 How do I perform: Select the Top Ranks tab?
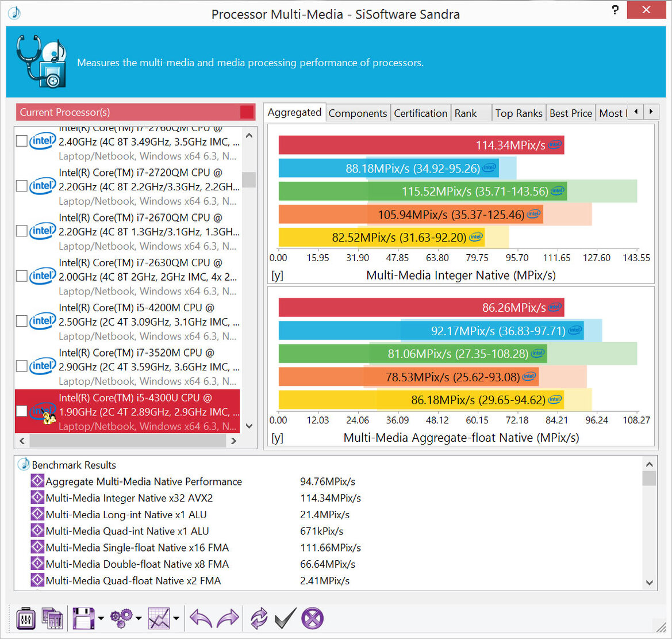tap(519, 113)
